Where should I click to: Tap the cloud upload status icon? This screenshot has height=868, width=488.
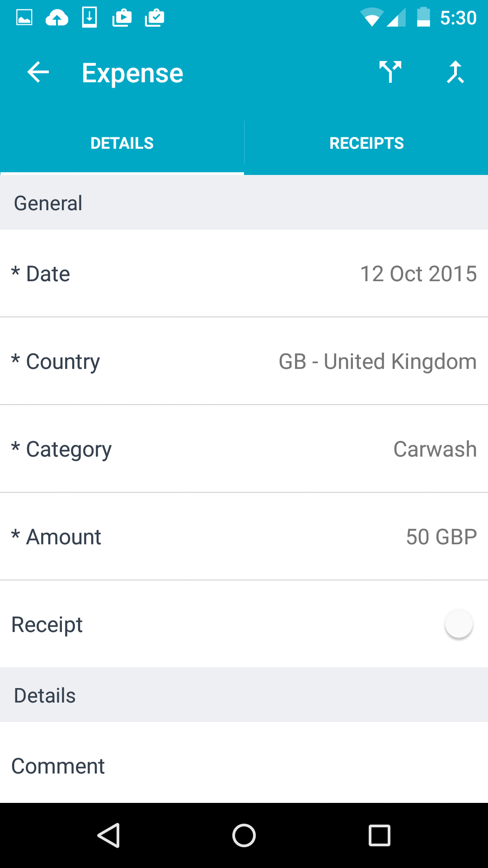pyautogui.click(x=57, y=18)
